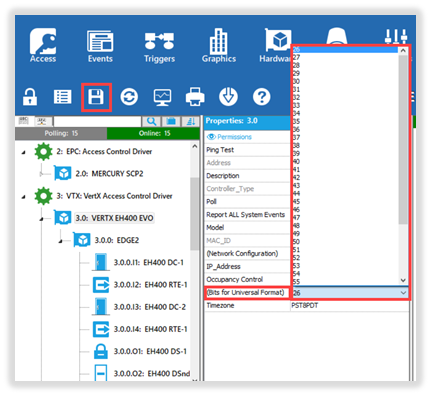431x396 pixels.
Task: Open help with the question mark icon
Action: [x=261, y=97]
